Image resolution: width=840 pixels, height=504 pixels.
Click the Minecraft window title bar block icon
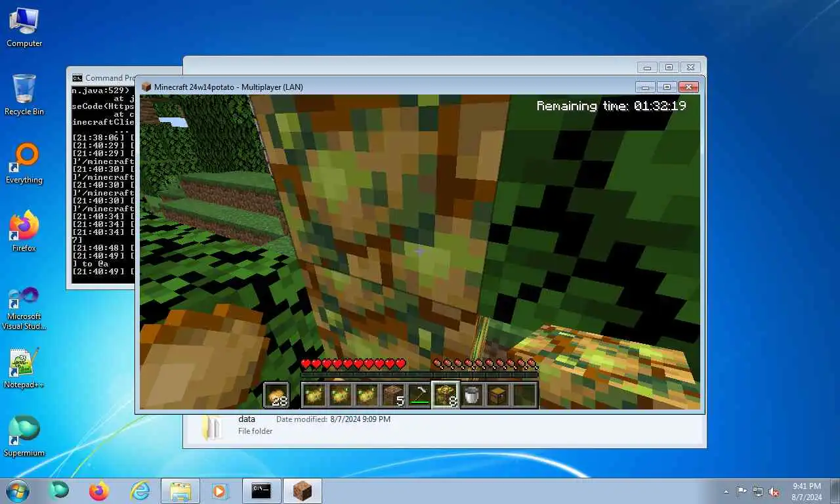click(x=146, y=87)
